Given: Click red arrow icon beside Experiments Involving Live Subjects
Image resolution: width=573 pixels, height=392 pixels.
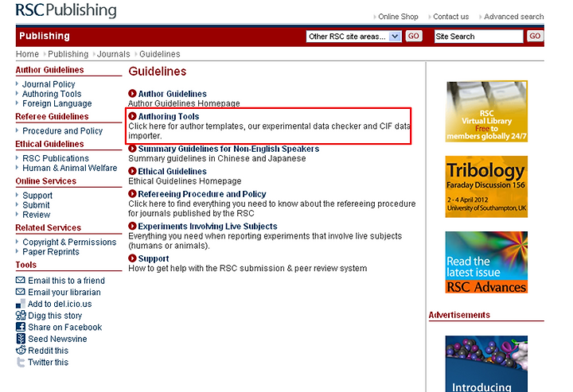Looking at the screenshot, I should click(132, 226).
